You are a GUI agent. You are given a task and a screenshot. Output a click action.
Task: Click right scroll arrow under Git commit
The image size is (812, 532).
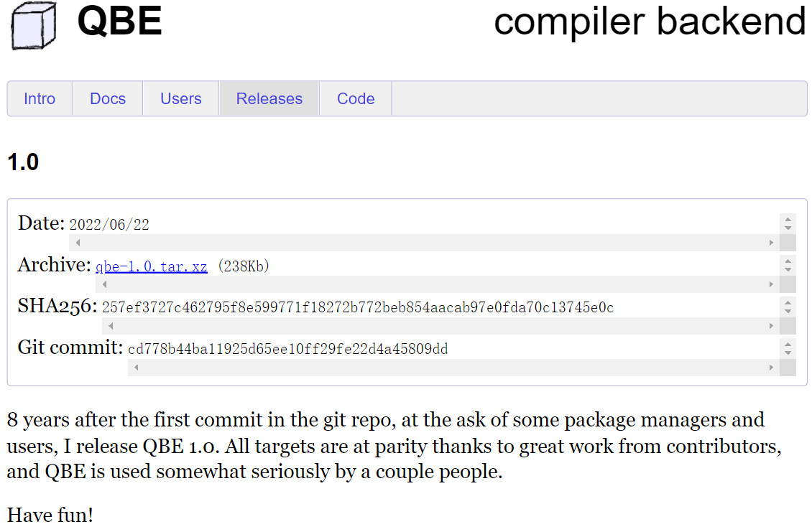(x=772, y=368)
